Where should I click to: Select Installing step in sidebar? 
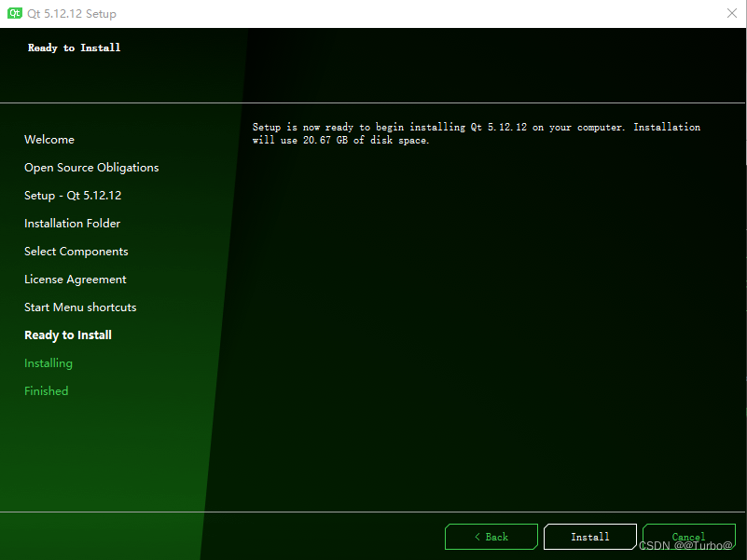pos(48,363)
